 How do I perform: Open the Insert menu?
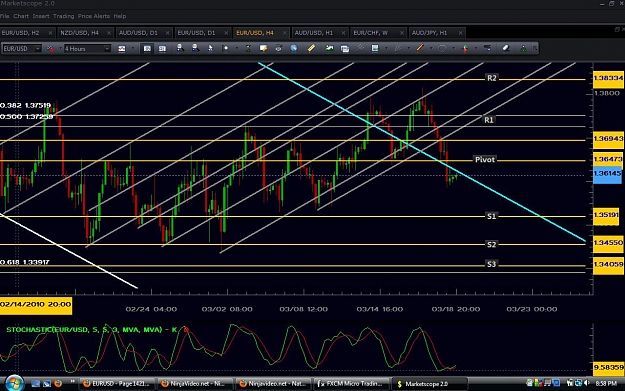click(41, 16)
